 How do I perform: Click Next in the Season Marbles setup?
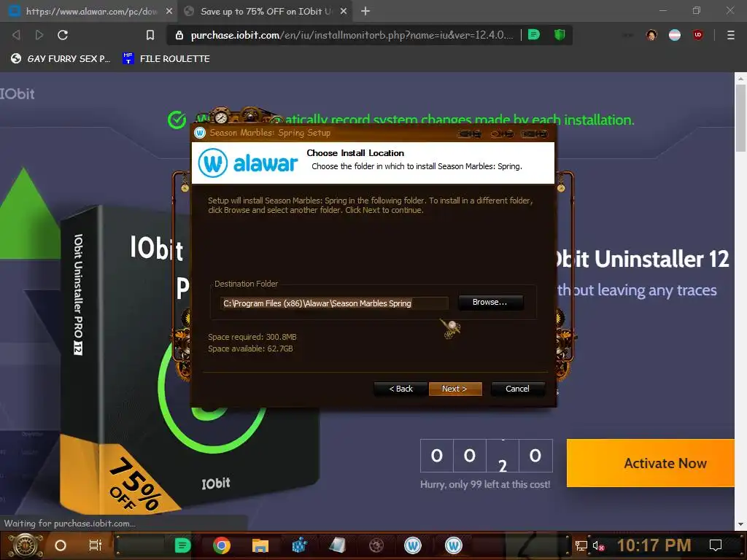455,389
